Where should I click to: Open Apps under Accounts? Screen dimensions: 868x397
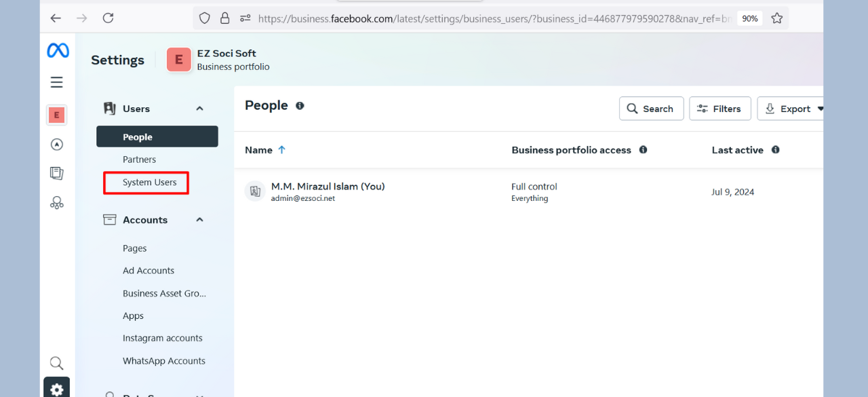133,316
